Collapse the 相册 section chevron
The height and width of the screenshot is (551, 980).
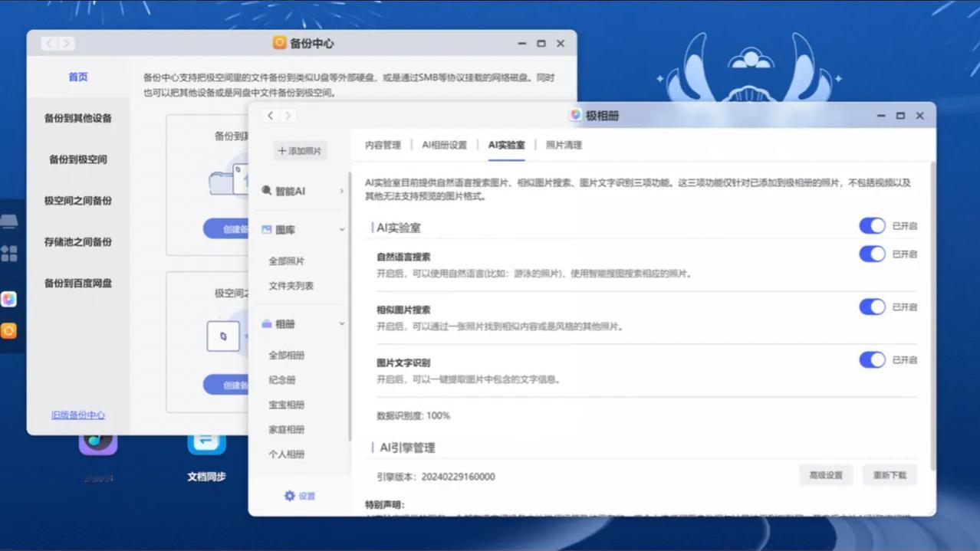pyautogui.click(x=342, y=324)
